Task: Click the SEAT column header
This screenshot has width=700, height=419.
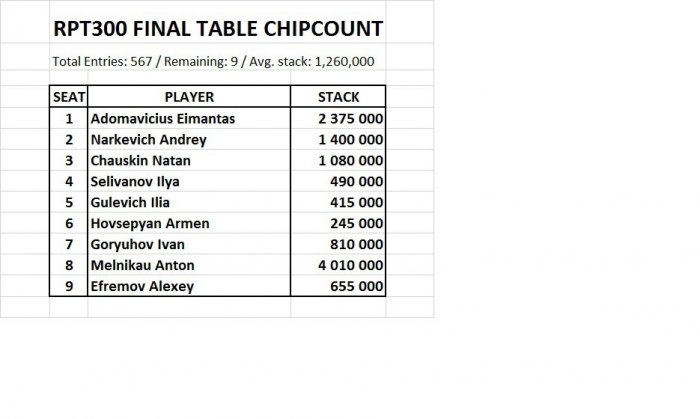Action: pos(69,97)
